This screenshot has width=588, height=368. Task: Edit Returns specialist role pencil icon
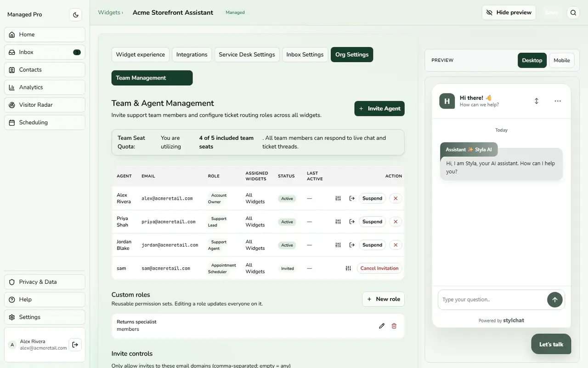pos(382,326)
